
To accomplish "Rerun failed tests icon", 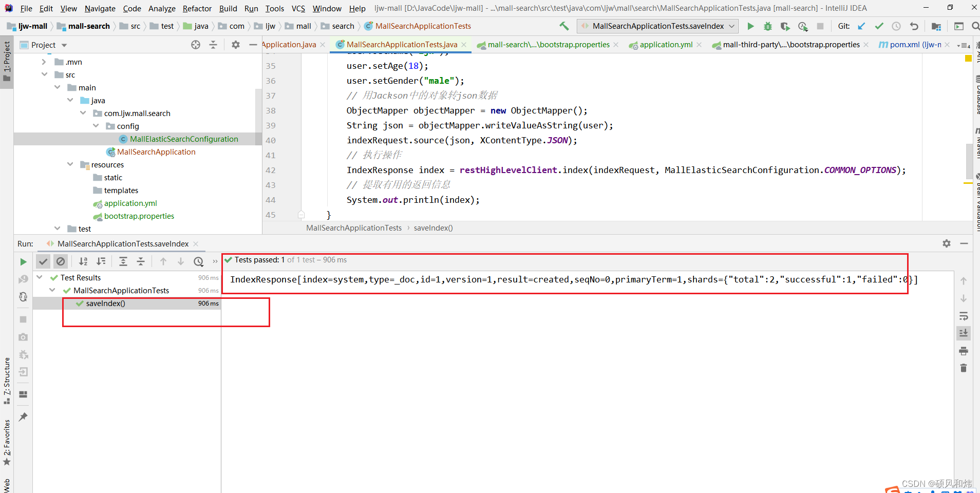I will (x=23, y=279).
